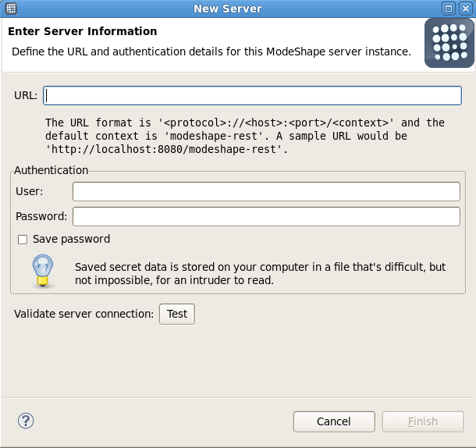Click the URL format help text
The height and width of the screenshot is (448, 476).
click(x=245, y=136)
